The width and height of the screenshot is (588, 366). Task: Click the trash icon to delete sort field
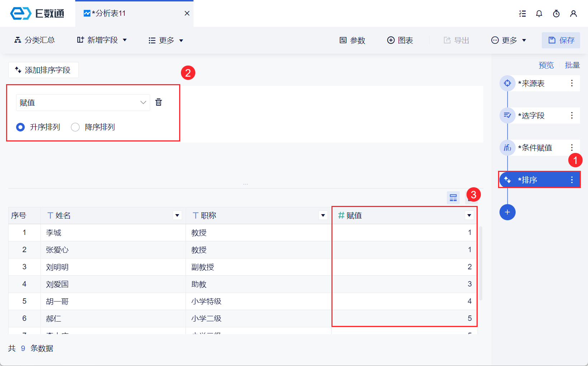pyautogui.click(x=158, y=102)
